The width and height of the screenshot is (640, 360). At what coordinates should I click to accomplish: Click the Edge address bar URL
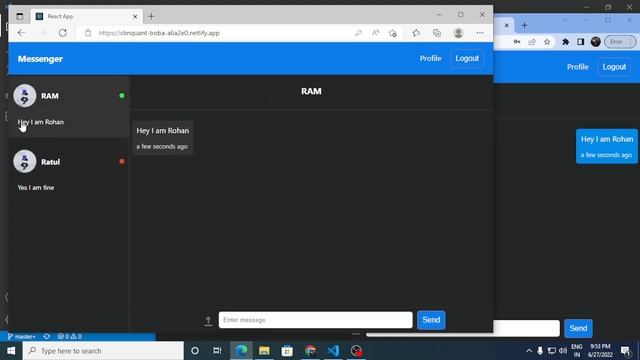pos(159,33)
